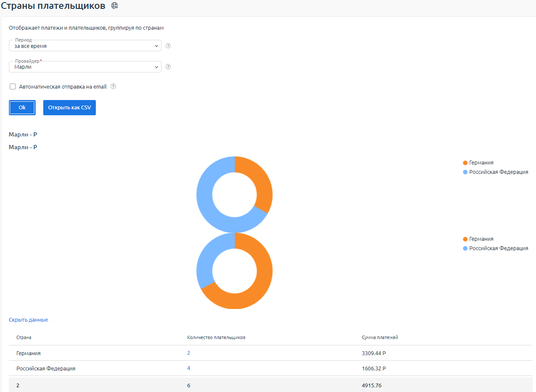Click the Сумма платежей column header
536x392 pixels.
[x=380, y=337]
